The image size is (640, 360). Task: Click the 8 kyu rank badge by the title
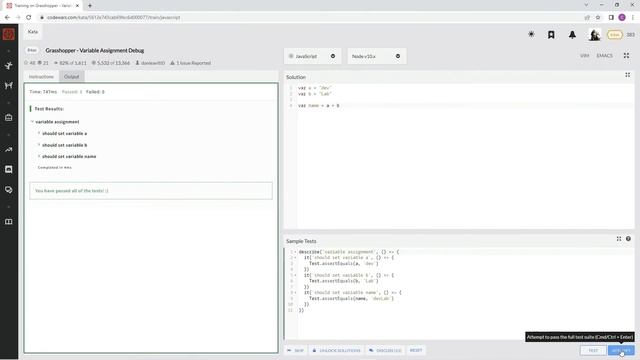coord(32,50)
